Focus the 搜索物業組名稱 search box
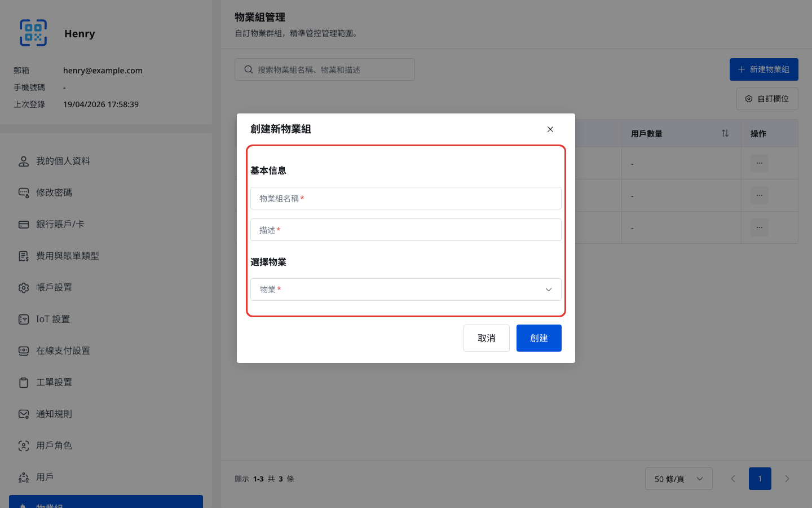This screenshot has height=508, width=812. tap(325, 69)
